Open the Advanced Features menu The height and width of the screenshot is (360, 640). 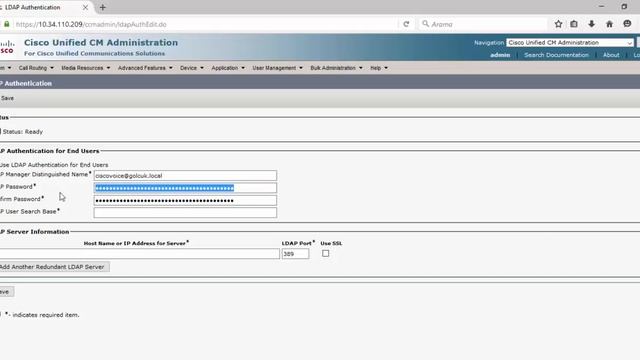(x=145, y=68)
